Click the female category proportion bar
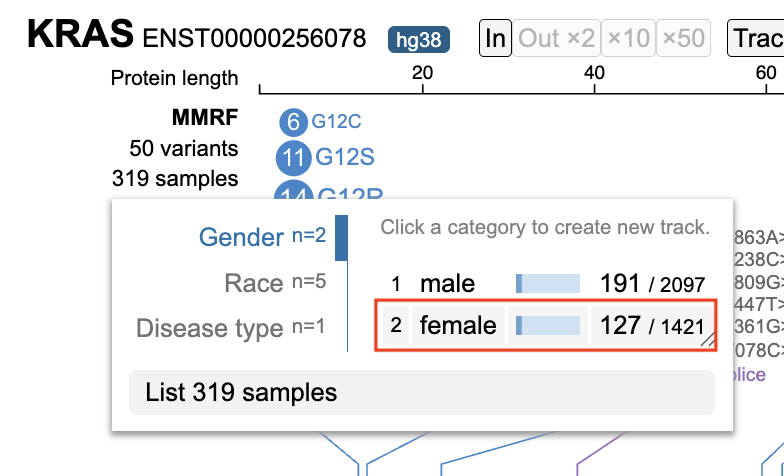The width and height of the screenshot is (784, 476). tap(548, 326)
